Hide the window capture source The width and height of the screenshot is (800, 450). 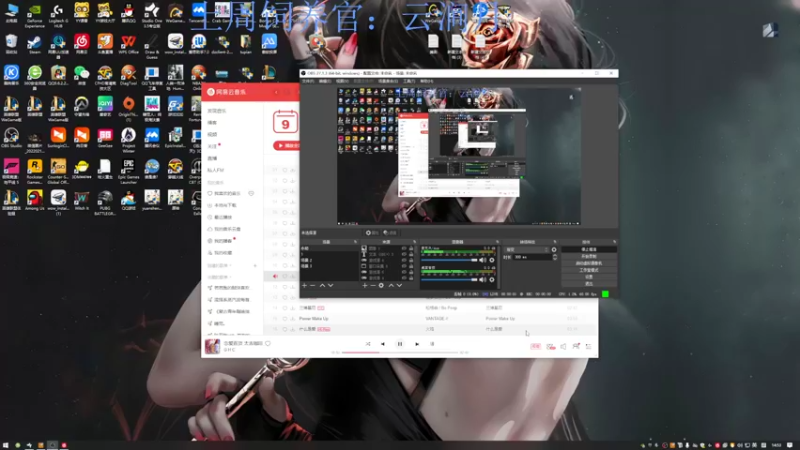(x=404, y=266)
